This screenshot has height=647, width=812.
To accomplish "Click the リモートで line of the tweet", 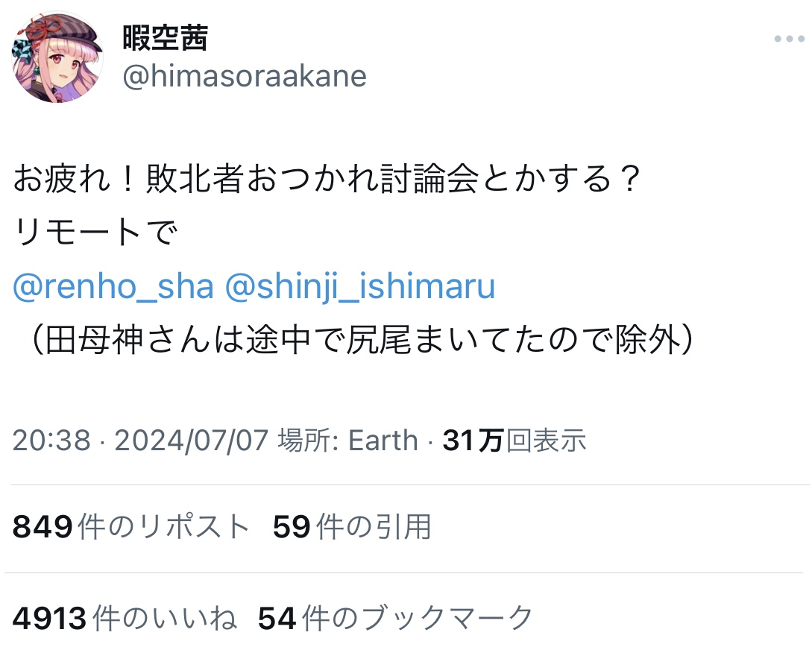I will click(95, 235).
